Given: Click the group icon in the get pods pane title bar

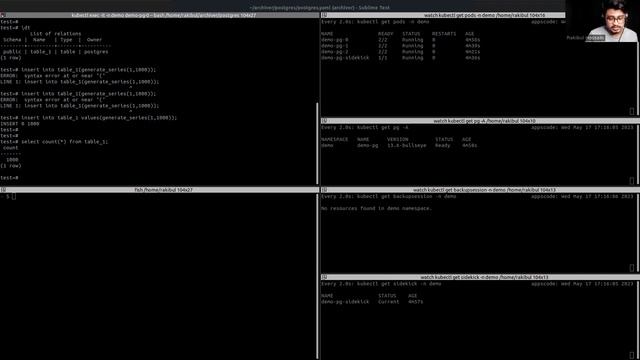Looking at the screenshot, I should [x=324, y=15].
